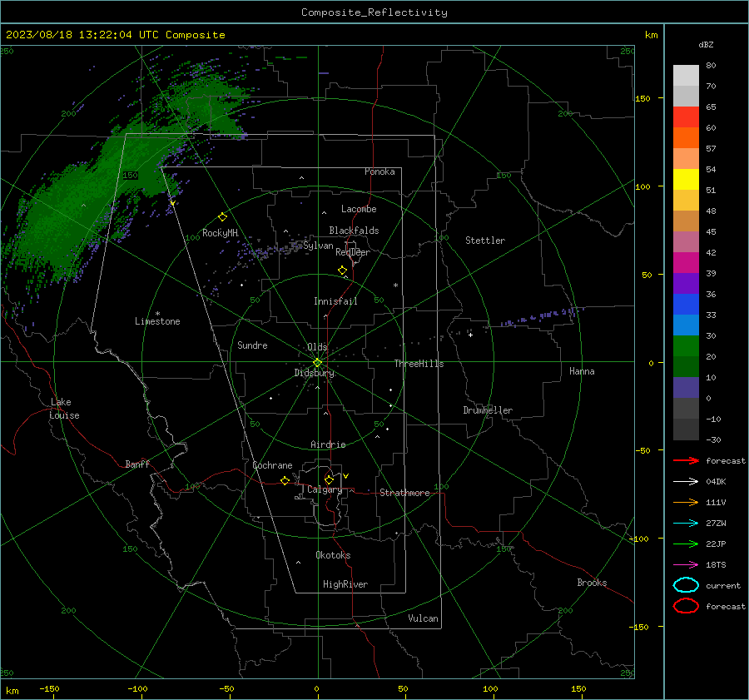The height and width of the screenshot is (700, 749).
Task: Click the yellow diamond marker above RockyMH
Action: point(222,217)
